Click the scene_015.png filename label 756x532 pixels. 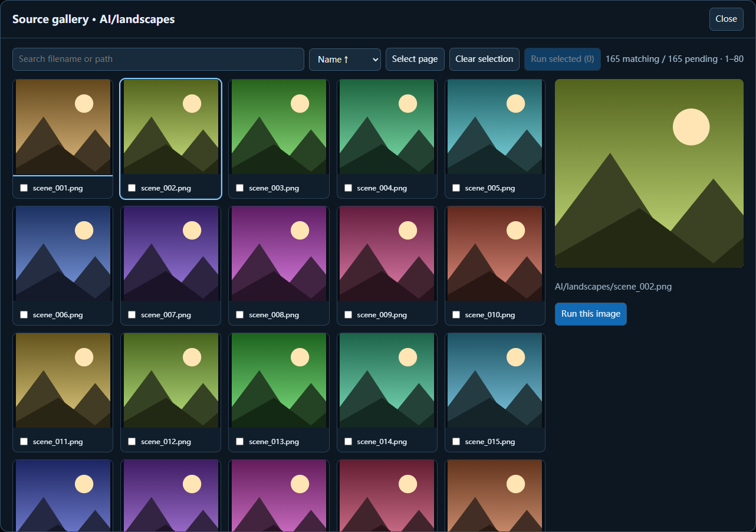click(x=490, y=442)
